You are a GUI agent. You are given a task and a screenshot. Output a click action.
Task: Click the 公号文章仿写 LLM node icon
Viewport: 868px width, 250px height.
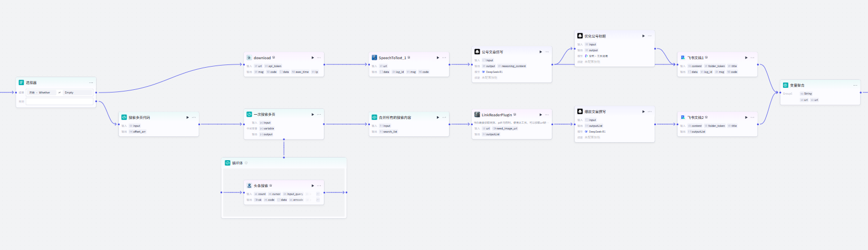[477, 52]
